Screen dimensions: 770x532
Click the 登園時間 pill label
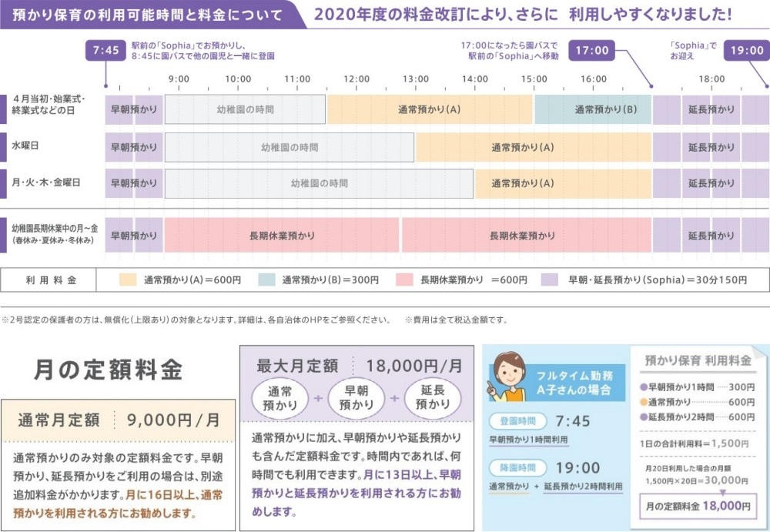517,421
